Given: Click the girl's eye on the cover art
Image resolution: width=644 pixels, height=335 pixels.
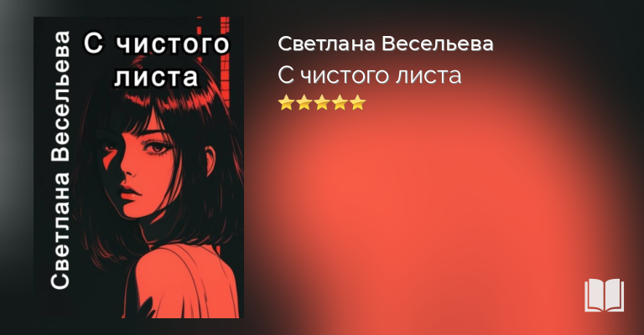Looking at the screenshot, I should (157, 147).
